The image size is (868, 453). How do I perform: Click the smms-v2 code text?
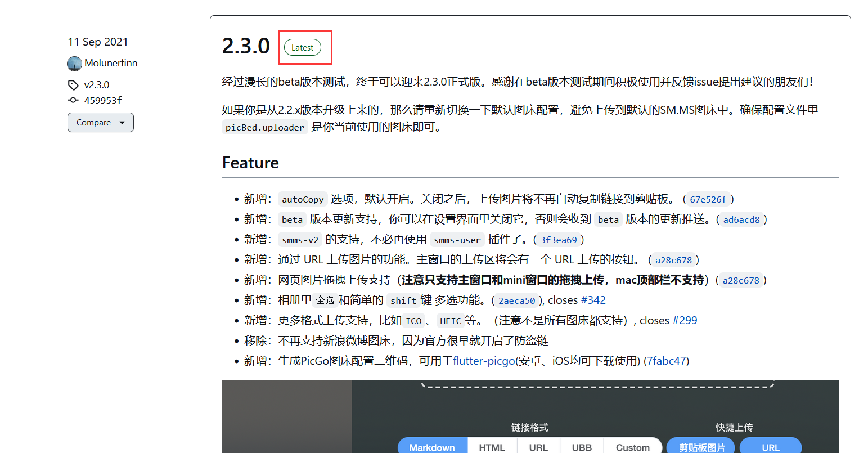coord(300,240)
